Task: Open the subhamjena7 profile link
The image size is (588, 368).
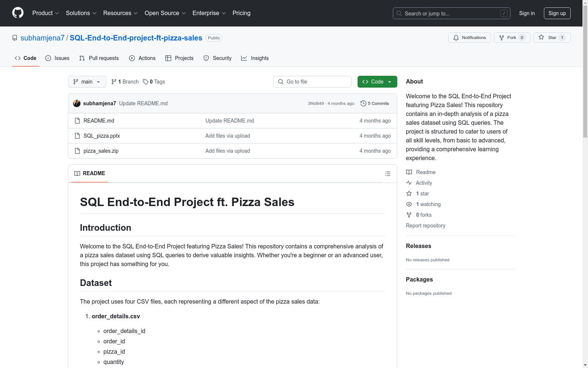Action: tap(43, 38)
